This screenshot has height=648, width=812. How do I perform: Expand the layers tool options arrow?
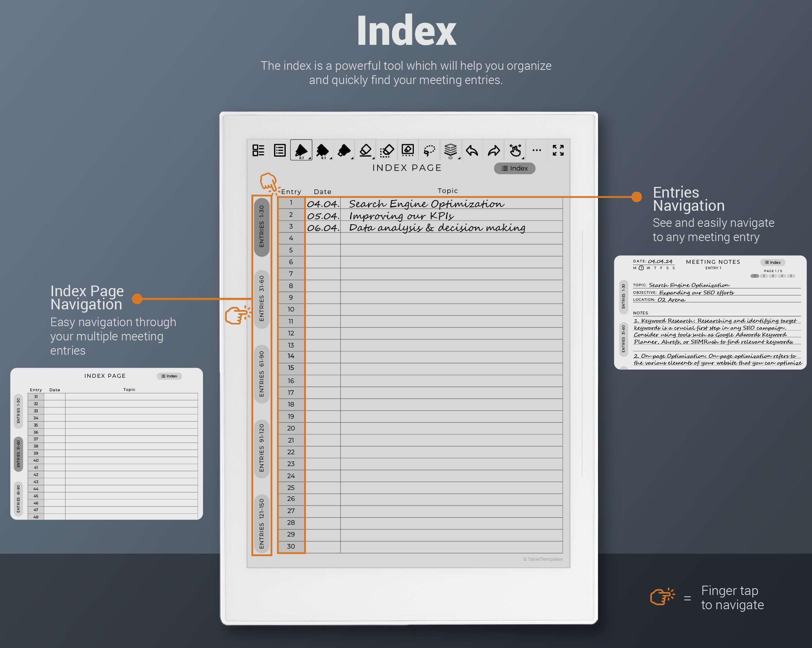[459, 158]
